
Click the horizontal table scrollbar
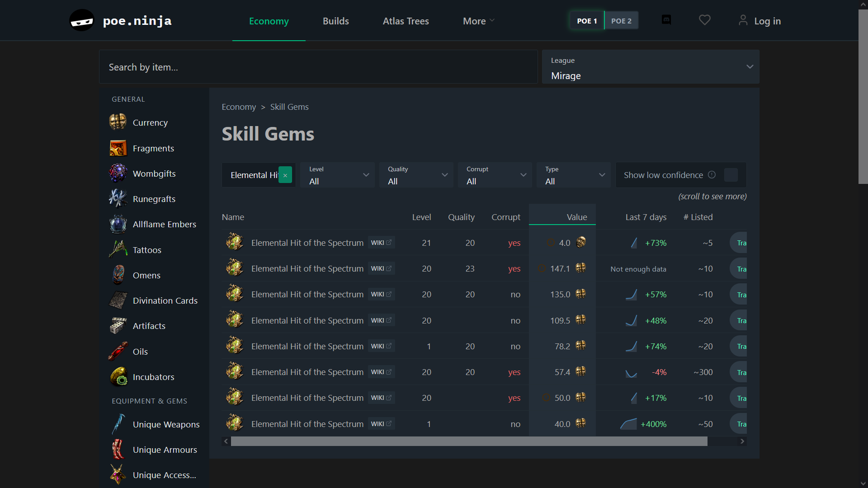(x=468, y=441)
